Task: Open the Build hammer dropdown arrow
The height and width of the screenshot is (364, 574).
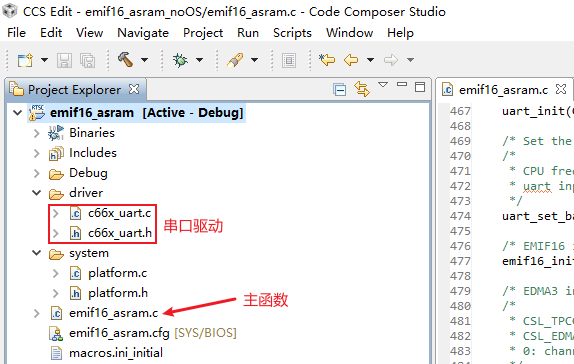Action: [145, 60]
